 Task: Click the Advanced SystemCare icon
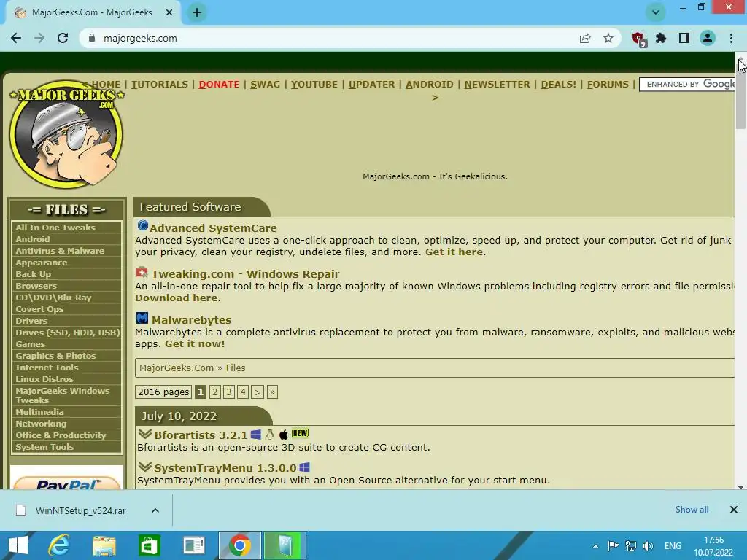click(x=142, y=225)
